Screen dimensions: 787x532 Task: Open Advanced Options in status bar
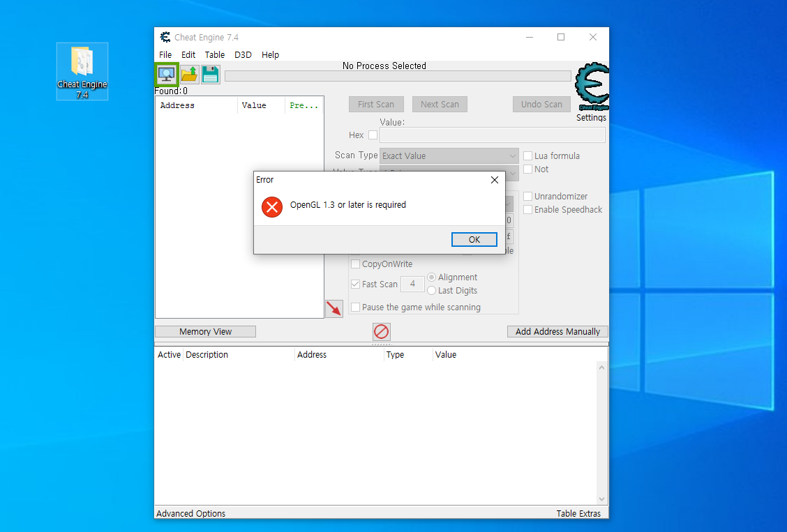coord(190,513)
